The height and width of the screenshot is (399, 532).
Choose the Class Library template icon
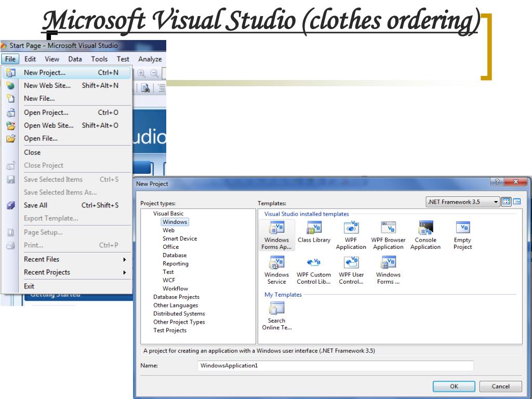314,228
